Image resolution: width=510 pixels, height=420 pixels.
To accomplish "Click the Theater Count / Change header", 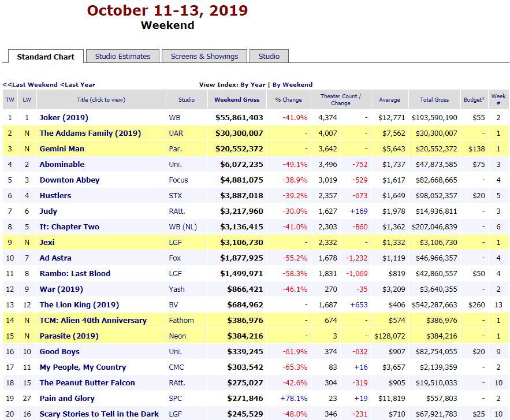I will [341, 99].
